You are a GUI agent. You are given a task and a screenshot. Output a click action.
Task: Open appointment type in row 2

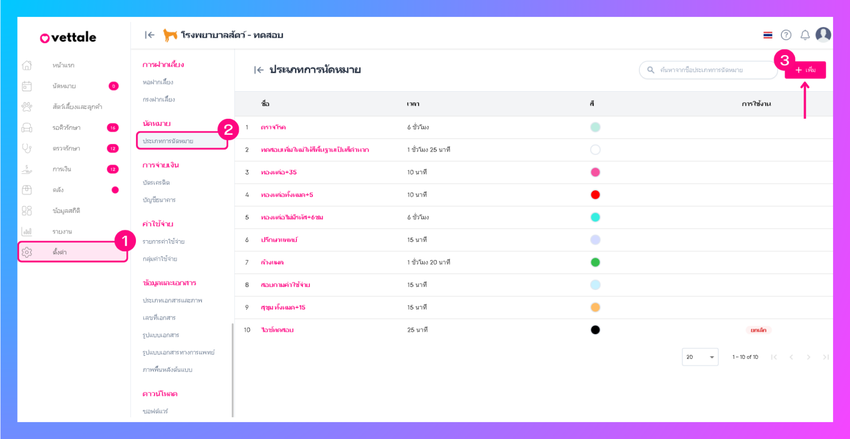click(x=315, y=150)
